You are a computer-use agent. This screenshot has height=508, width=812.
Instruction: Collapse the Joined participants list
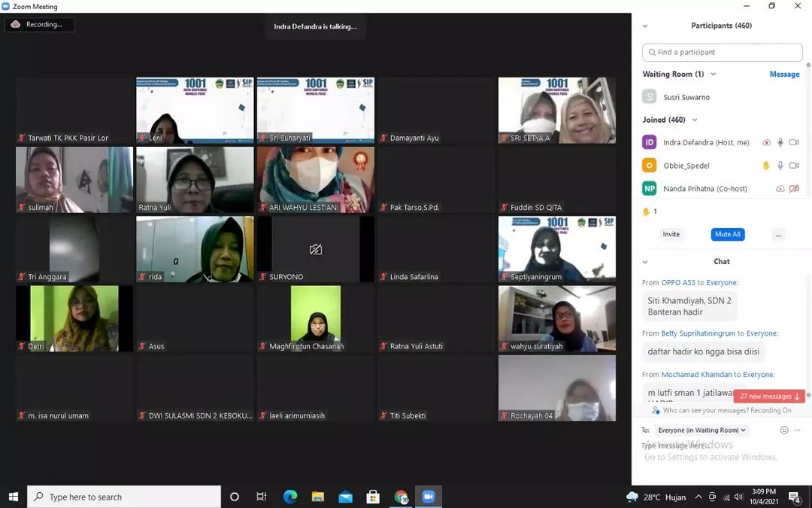pos(694,120)
